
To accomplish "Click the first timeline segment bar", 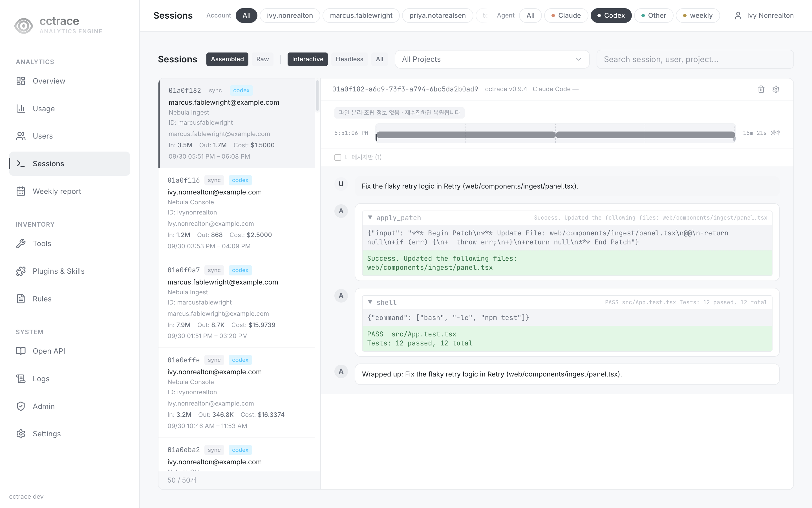I will (466, 135).
